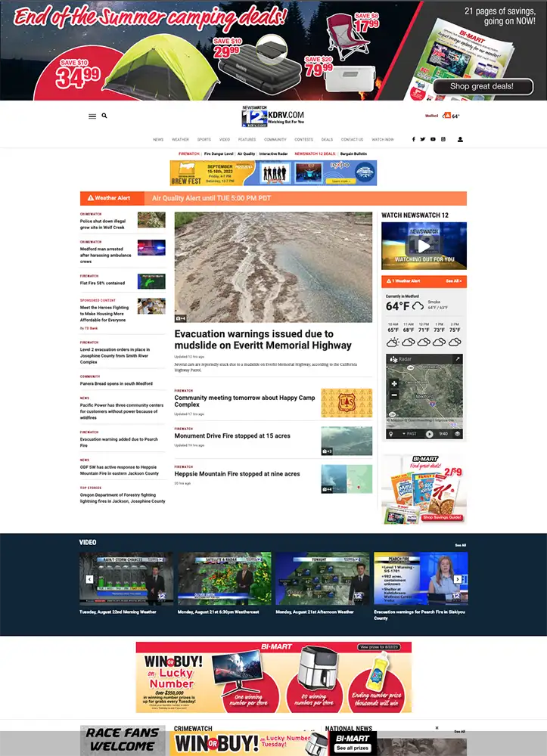Open the Facebook social icon
This screenshot has width=547, height=756.
click(x=413, y=139)
